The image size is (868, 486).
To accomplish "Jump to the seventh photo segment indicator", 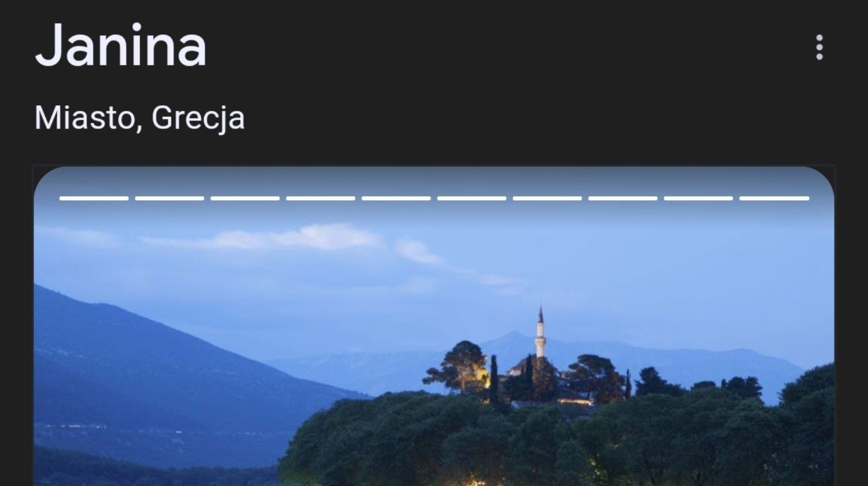I will (x=547, y=198).
